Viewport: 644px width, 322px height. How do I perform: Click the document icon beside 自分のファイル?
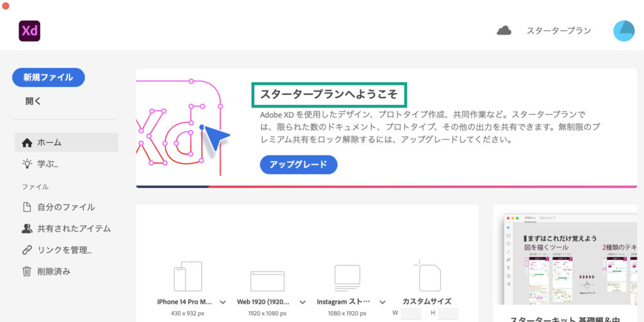(26, 207)
